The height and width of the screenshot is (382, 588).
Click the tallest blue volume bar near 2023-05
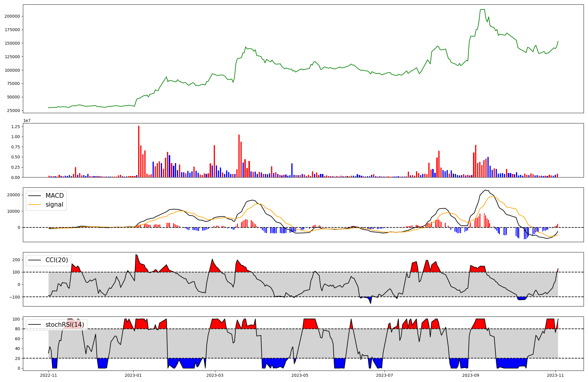coord(292,170)
